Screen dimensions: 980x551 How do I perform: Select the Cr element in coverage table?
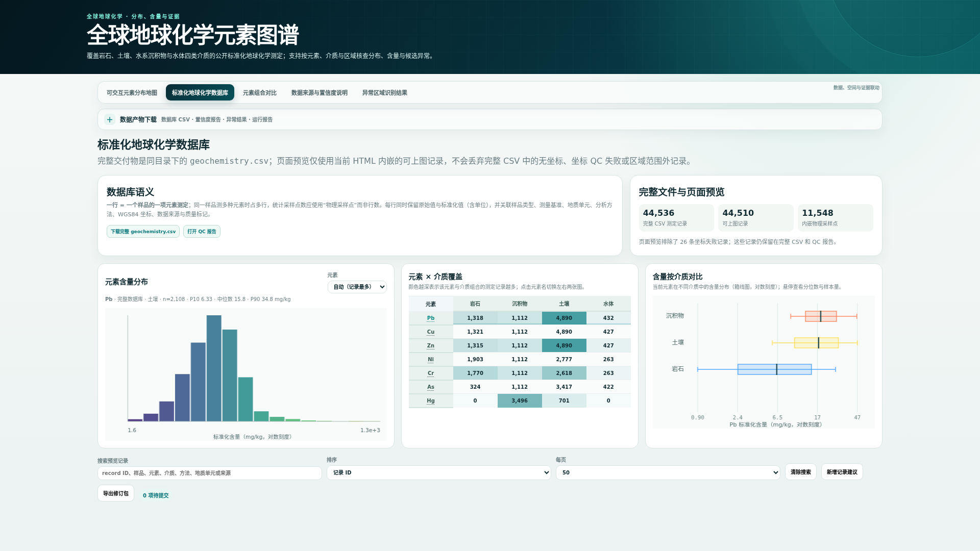click(x=431, y=373)
